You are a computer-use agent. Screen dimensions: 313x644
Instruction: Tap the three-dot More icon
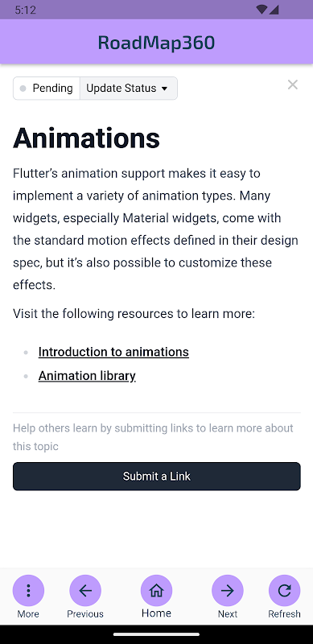[x=28, y=591]
